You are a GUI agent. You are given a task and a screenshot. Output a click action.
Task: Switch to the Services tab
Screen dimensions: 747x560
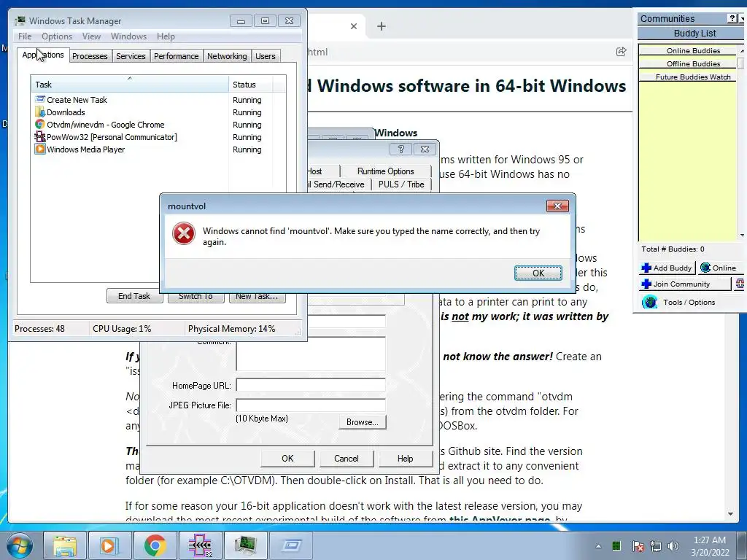click(x=131, y=56)
